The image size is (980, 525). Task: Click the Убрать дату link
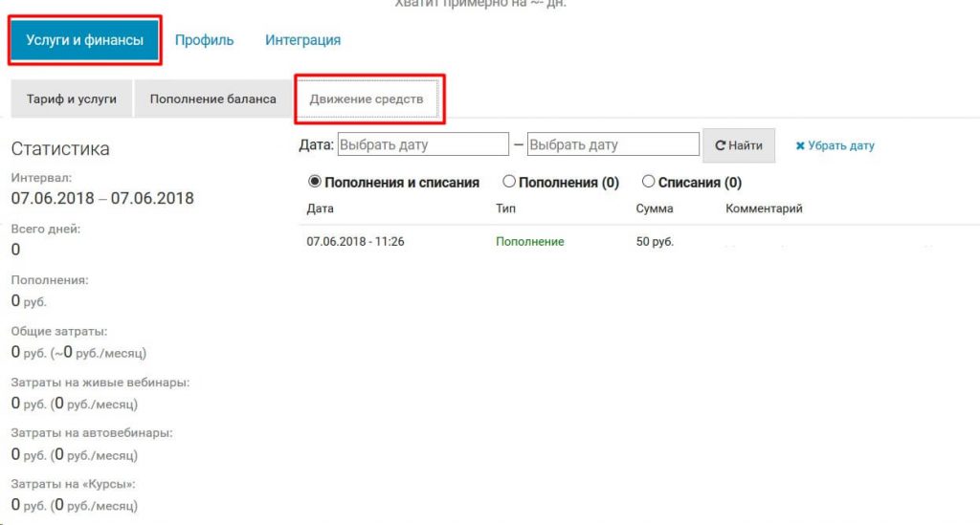pyautogui.click(x=840, y=146)
